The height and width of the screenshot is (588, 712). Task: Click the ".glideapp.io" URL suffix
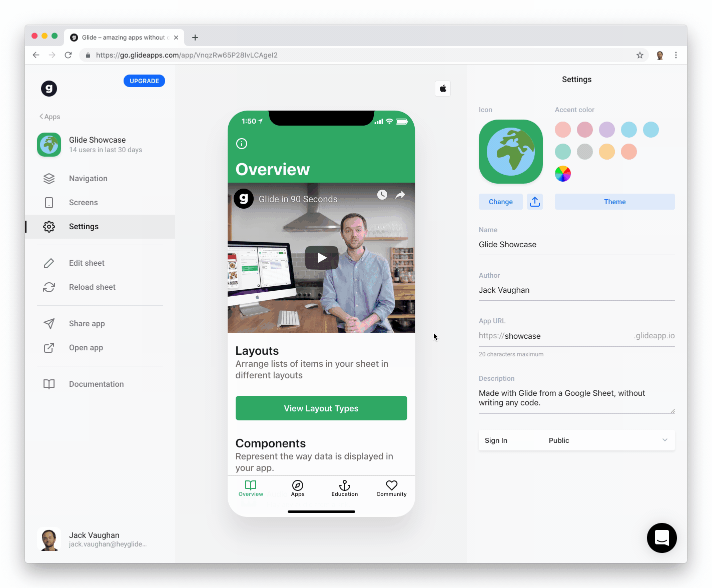[654, 336]
